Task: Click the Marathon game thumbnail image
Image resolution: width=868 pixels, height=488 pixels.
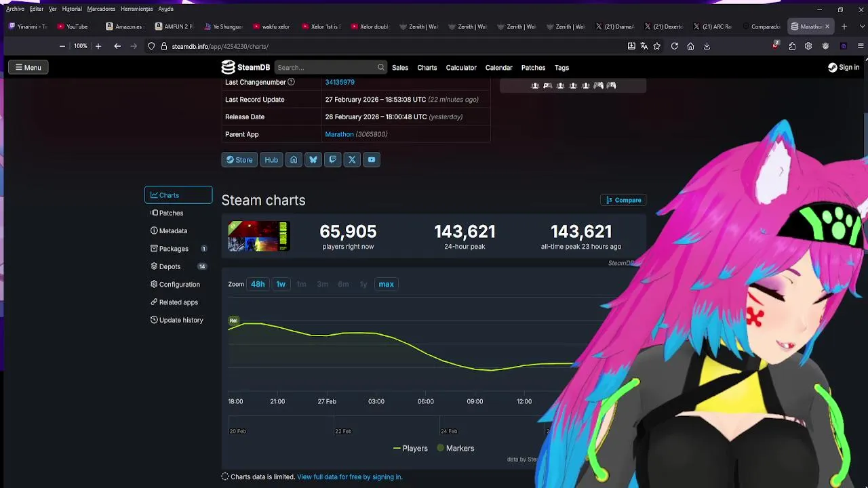Action: pos(258,237)
